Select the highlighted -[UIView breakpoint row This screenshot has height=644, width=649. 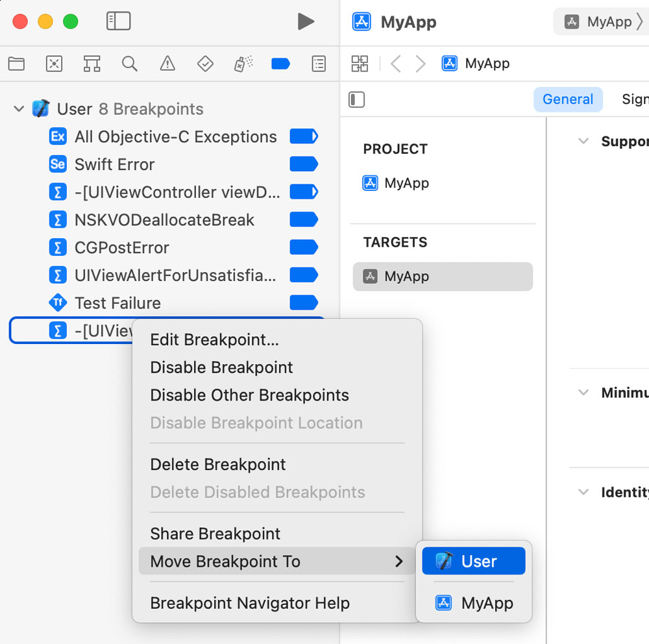70,330
